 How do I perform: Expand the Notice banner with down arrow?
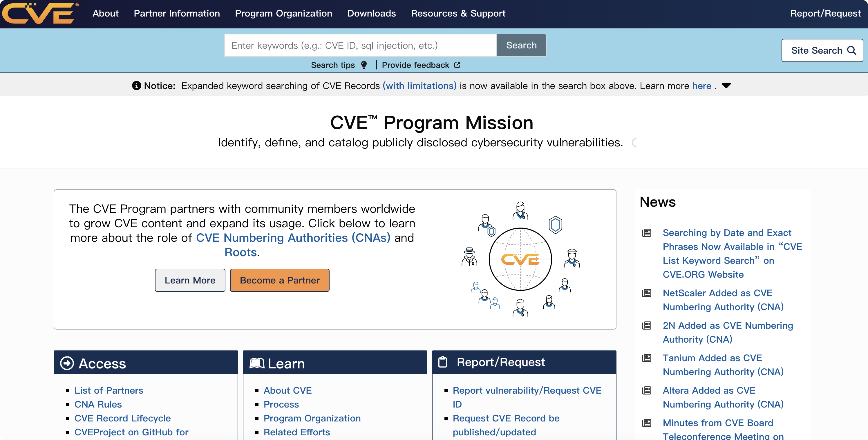pyautogui.click(x=726, y=86)
